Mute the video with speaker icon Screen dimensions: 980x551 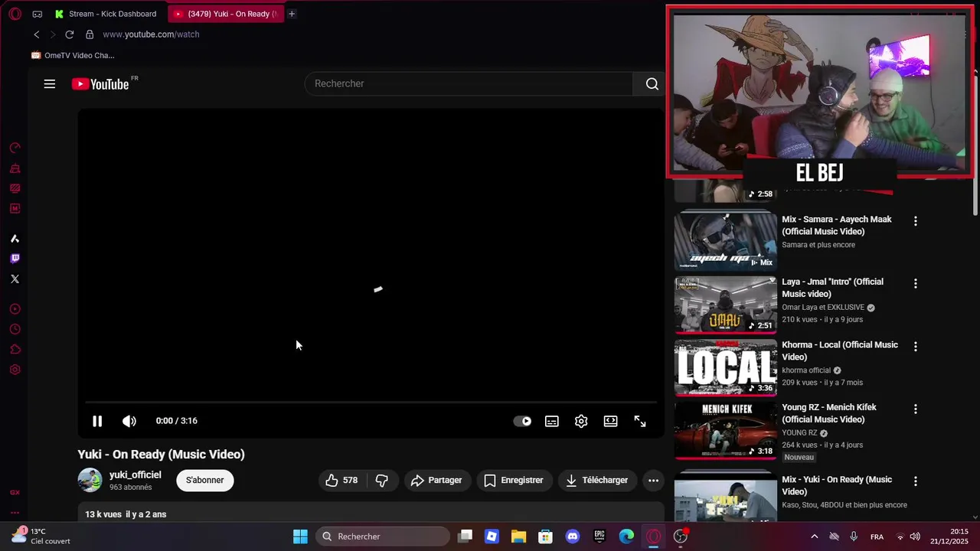pyautogui.click(x=129, y=421)
